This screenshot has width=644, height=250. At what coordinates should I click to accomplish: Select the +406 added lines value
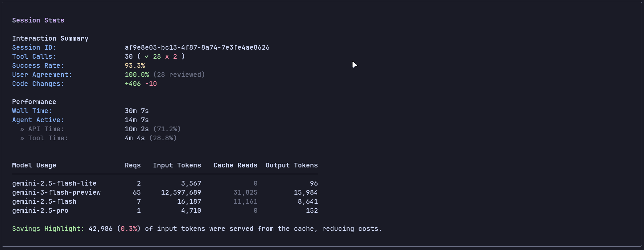point(133,84)
